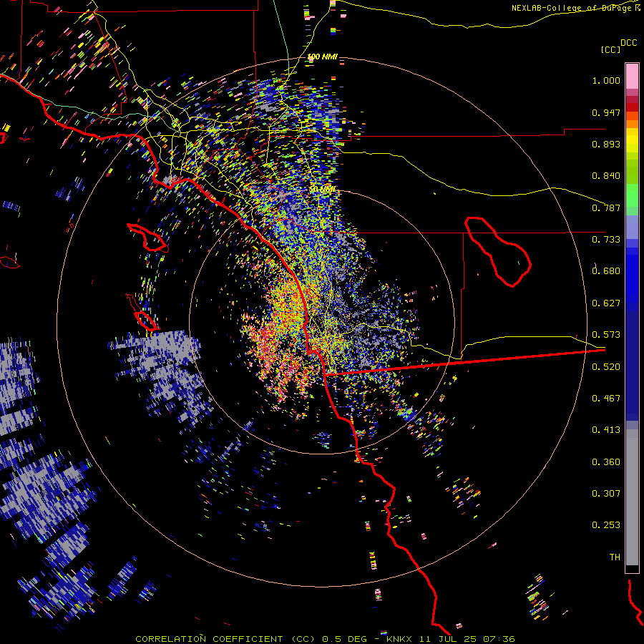Click the KNKX station identifier

401,639
